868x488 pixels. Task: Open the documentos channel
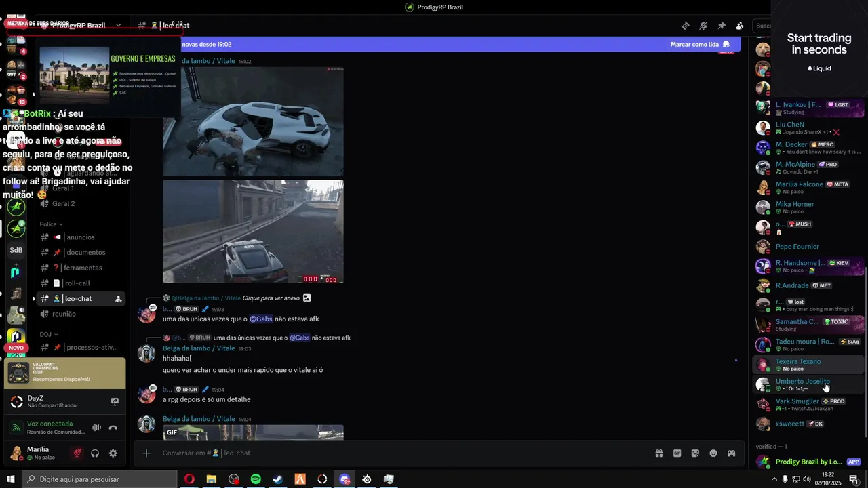tap(81, 253)
